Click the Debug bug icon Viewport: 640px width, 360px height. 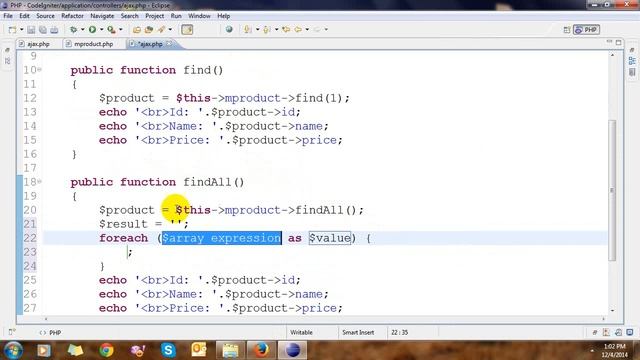(73, 30)
